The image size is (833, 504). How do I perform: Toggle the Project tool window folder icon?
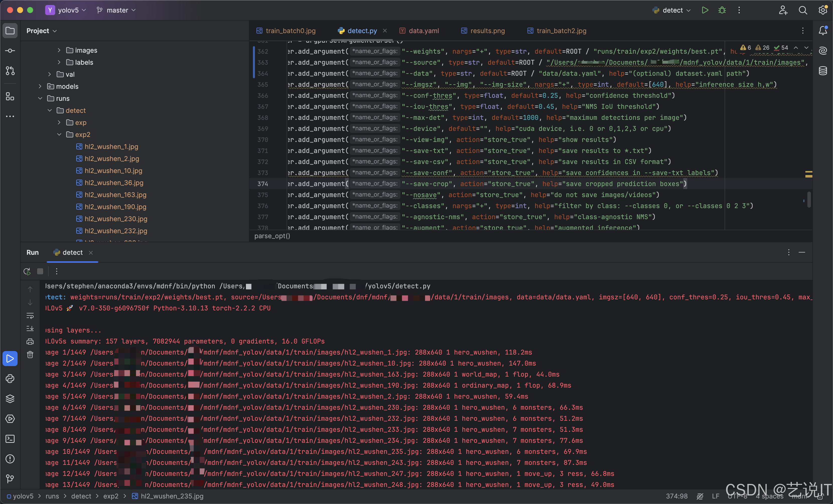coord(10,31)
